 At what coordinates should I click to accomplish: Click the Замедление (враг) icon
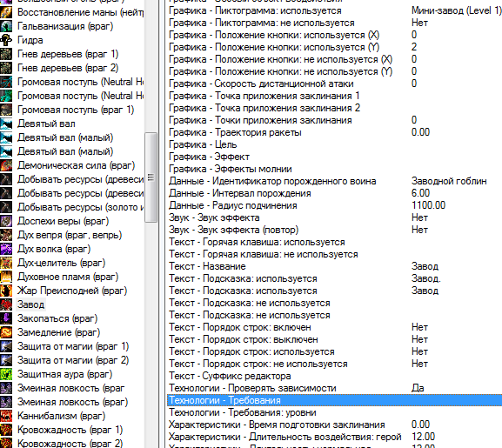coord(6,332)
